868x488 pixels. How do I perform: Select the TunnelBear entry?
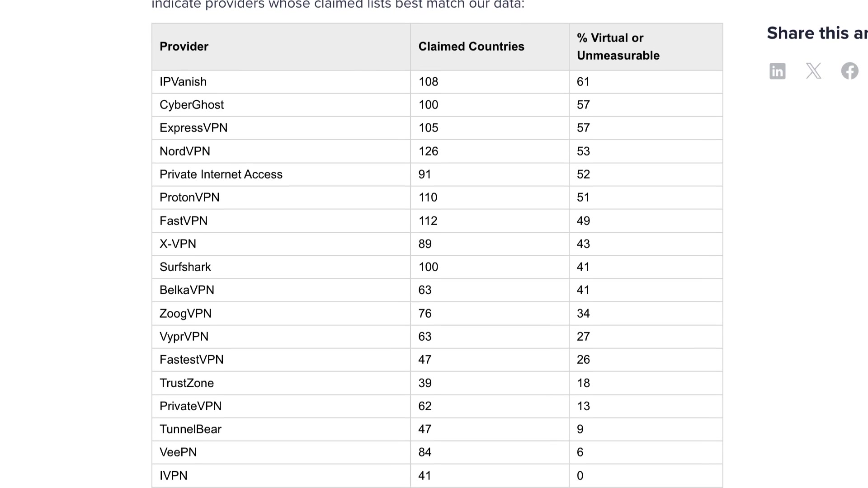pos(190,429)
